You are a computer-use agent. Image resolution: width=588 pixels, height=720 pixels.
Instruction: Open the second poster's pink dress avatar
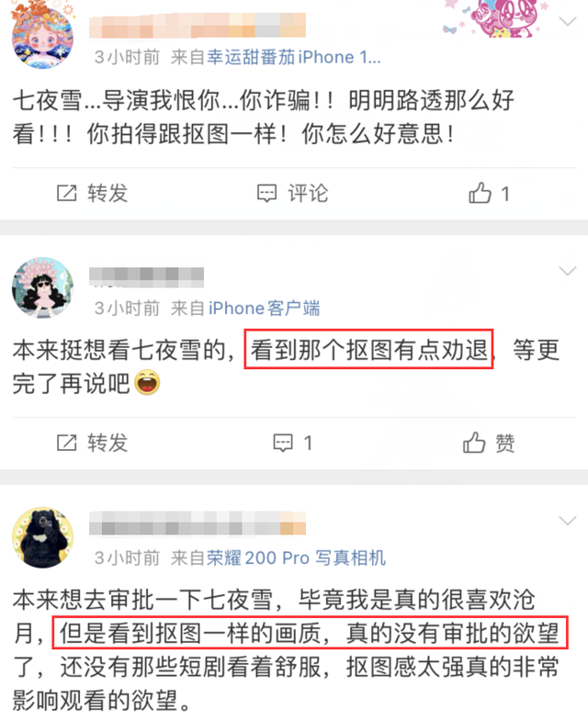tap(42, 288)
